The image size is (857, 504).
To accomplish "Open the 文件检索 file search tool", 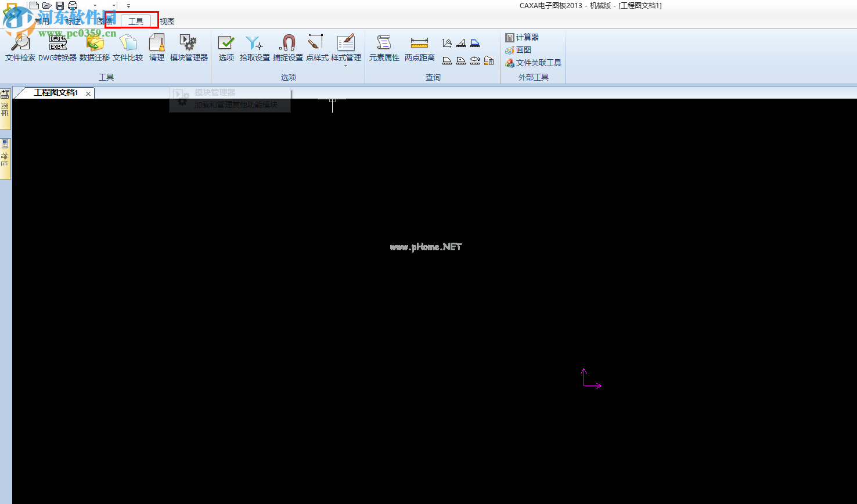I will pyautogui.click(x=20, y=48).
